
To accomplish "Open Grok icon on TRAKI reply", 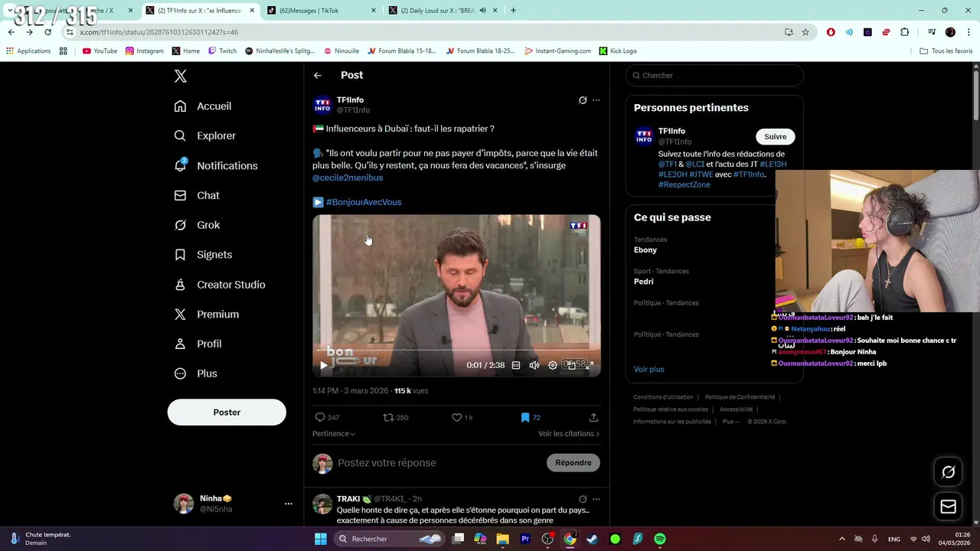I will pyautogui.click(x=583, y=499).
